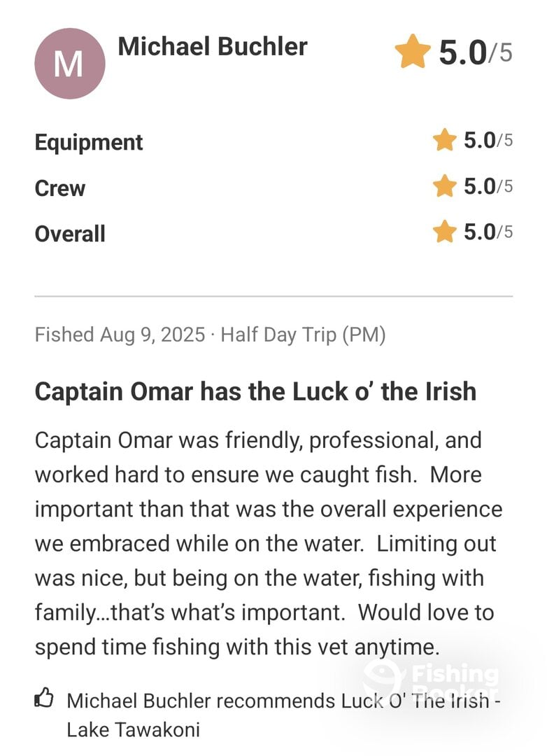Click the Crew 5.0/5 score
Screen dimensions: 547x756
pyautogui.click(x=488, y=186)
